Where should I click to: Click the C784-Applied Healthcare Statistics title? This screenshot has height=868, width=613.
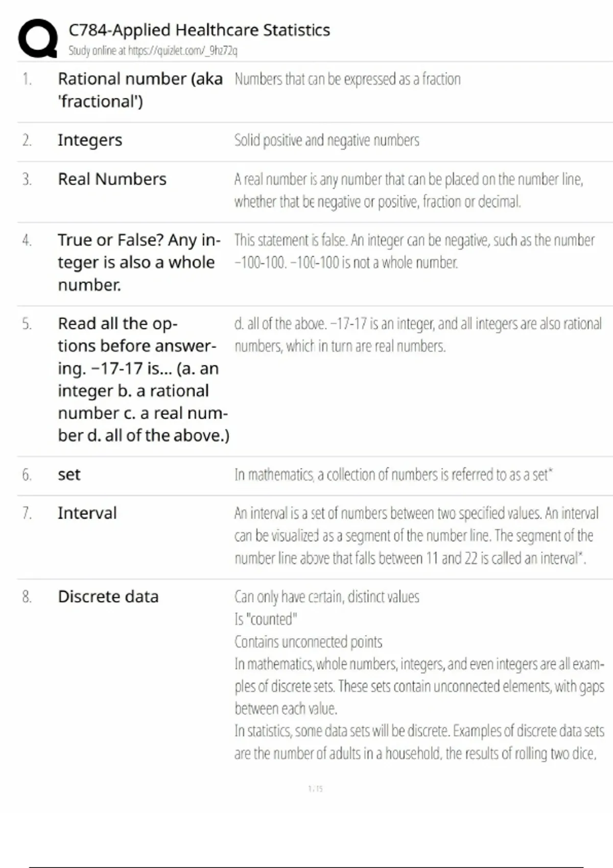pos(199,30)
